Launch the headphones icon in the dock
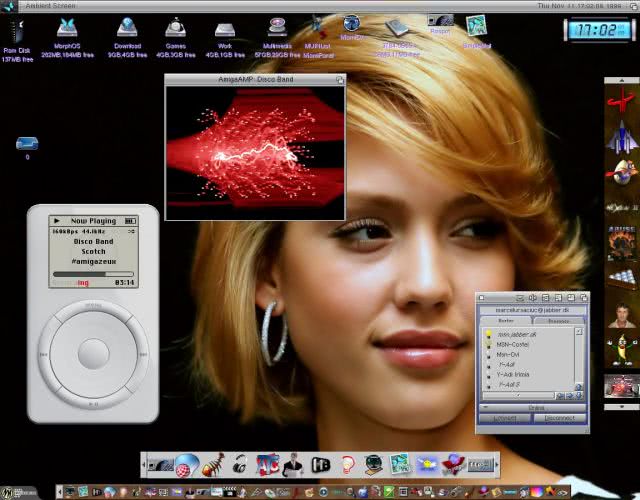 click(240, 464)
